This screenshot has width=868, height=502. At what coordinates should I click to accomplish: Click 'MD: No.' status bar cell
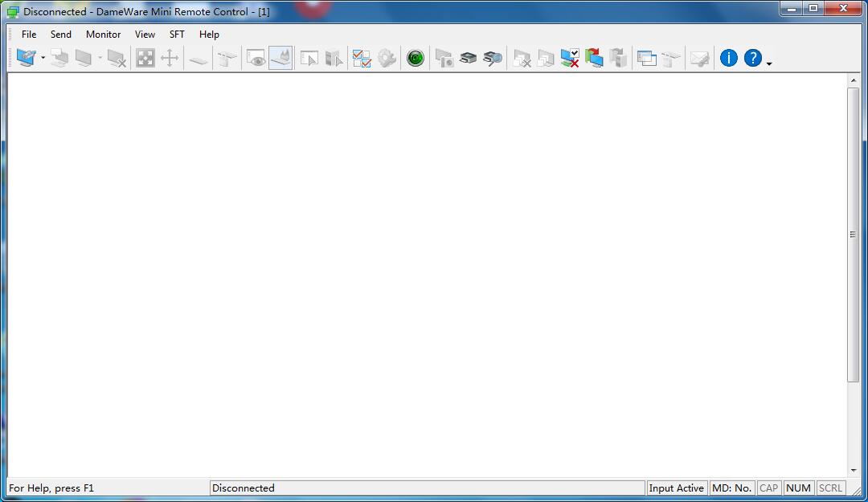(732, 488)
